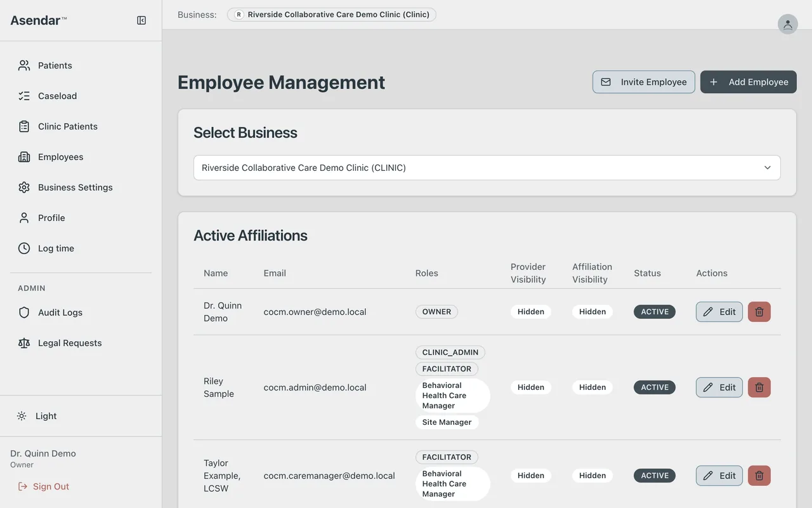Delete Riley Sample's affiliation
The height and width of the screenshot is (508, 812).
pos(759,387)
